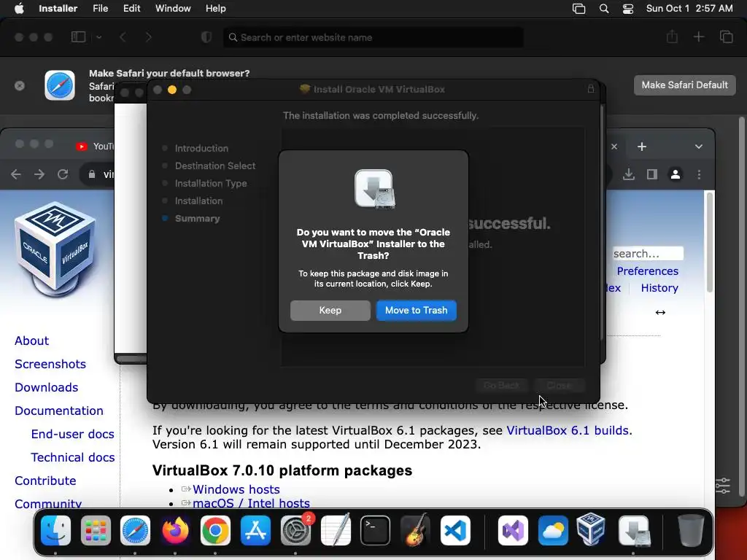747x560 pixels.
Task: Open Finder from the Dock
Action: point(55,531)
